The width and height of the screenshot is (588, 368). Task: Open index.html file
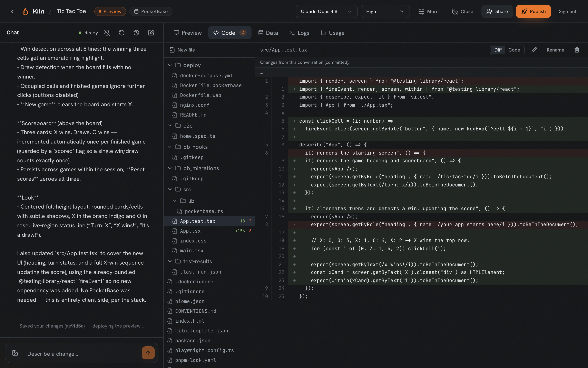click(x=189, y=321)
